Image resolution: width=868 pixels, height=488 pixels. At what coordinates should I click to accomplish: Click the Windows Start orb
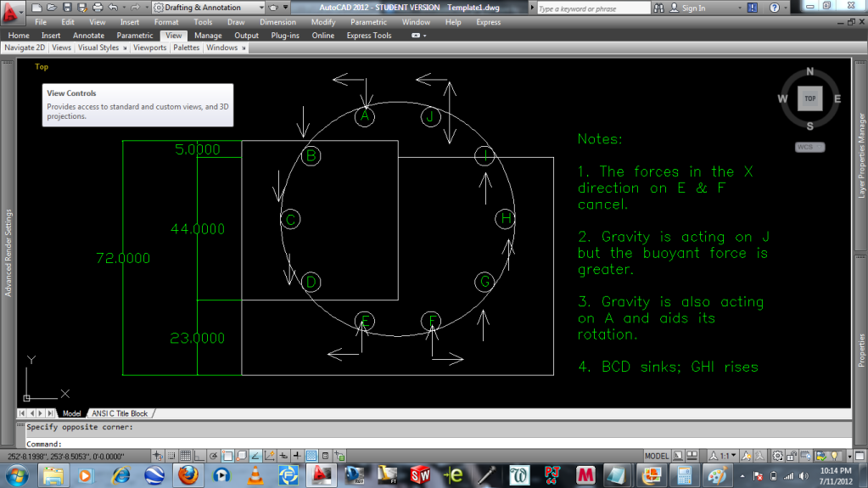[17, 475]
